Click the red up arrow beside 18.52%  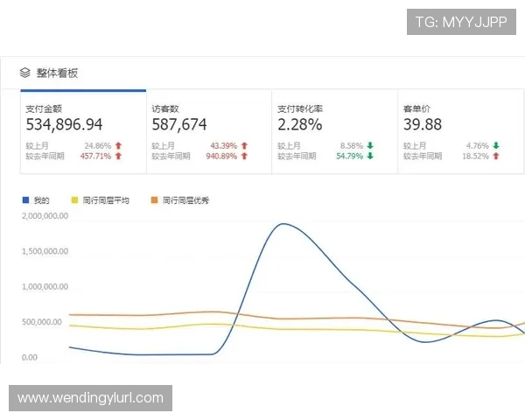tap(496, 156)
